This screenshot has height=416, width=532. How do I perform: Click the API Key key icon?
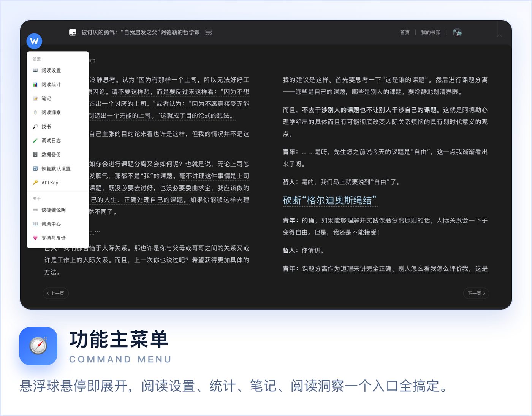[35, 183]
